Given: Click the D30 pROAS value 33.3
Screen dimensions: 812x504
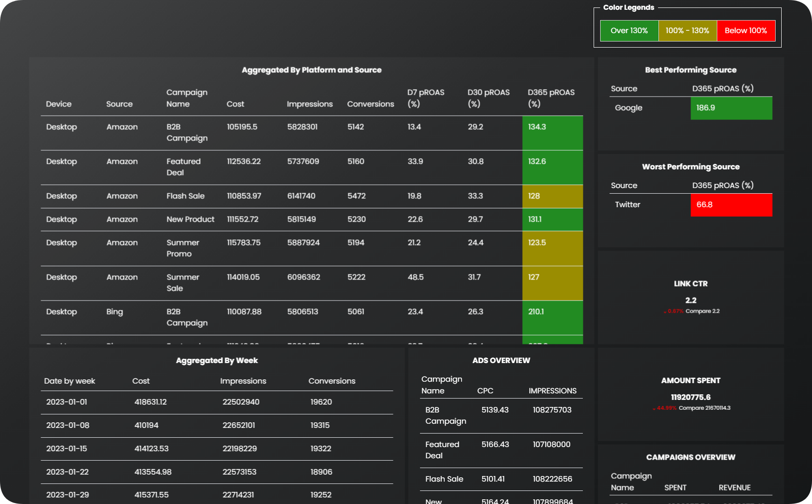Looking at the screenshot, I should click(x=476, y=196).
